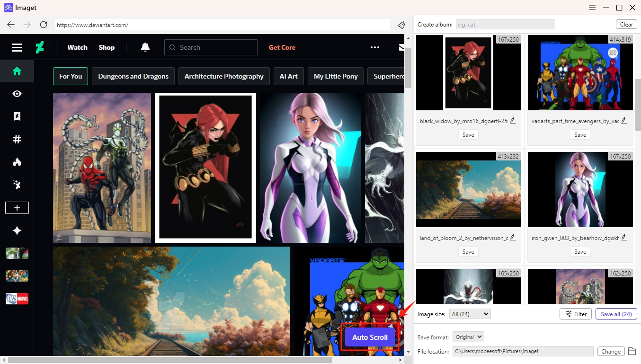Open the Filter button
This screenshot has width=641, height=364.
(576, 314)
